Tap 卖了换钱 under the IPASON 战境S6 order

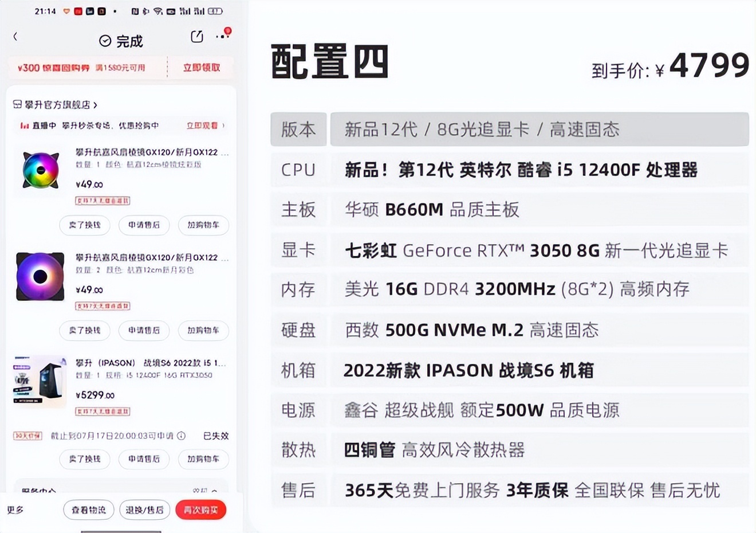84,459
